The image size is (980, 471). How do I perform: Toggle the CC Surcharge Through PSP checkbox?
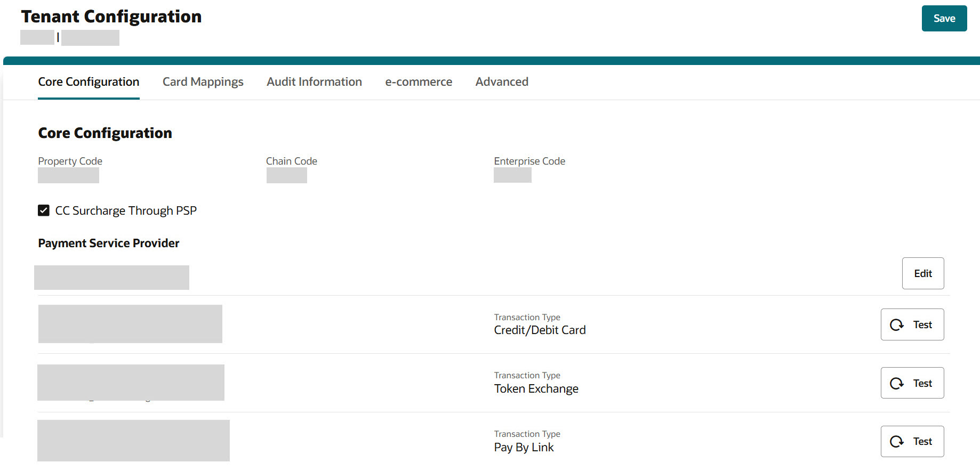(44, 210)
